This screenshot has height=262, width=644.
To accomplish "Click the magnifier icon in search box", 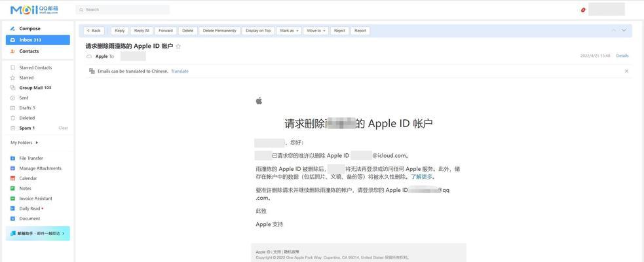I will (x=81, y=10).
